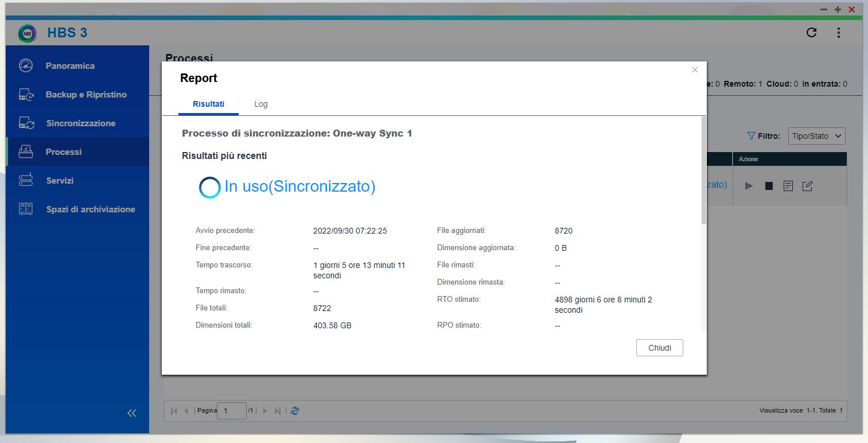Open Panoramica in the sidebar

[x=70, y=66]
